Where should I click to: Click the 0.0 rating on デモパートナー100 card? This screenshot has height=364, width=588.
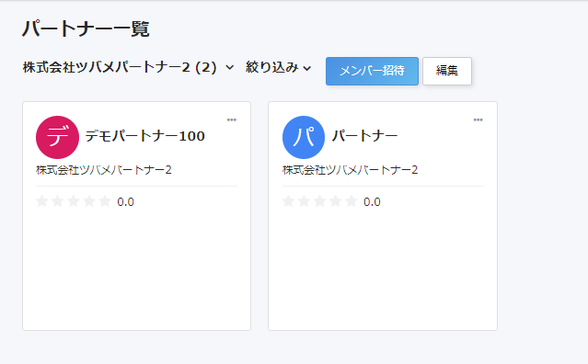[x=126, y=202]
